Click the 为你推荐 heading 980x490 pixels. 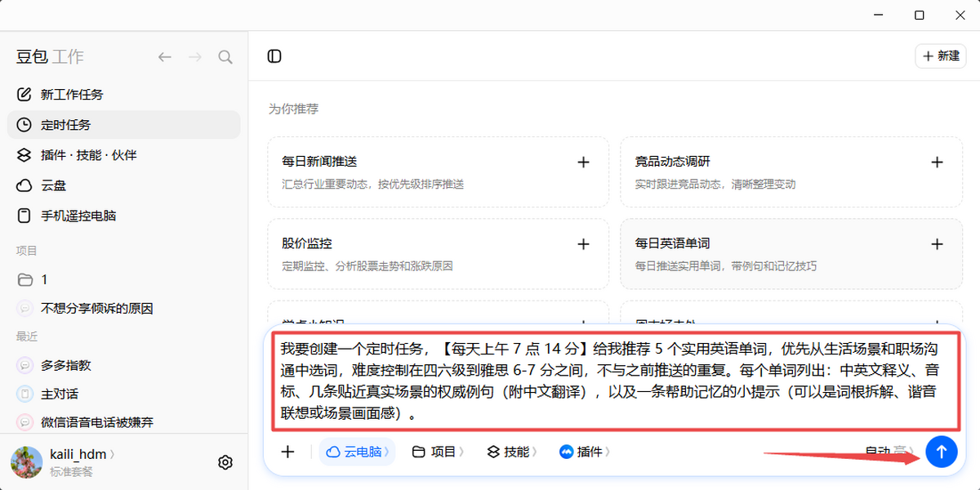pyautogui.click(x=293, y=109)
